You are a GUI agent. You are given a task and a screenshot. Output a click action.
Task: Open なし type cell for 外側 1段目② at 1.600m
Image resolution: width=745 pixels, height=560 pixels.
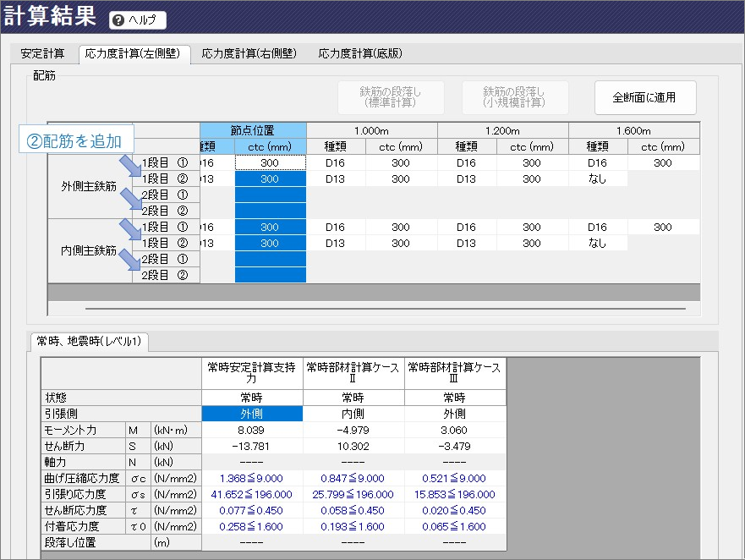[597, 178]
